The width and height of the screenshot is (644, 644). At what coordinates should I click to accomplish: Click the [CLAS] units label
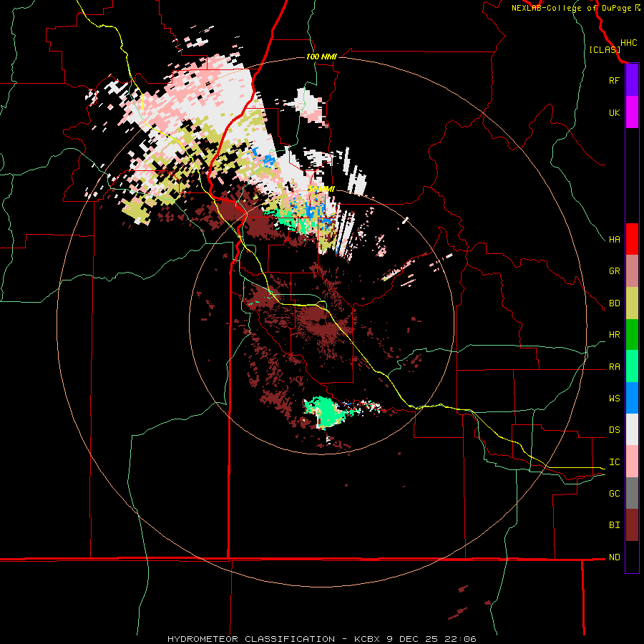605,49
